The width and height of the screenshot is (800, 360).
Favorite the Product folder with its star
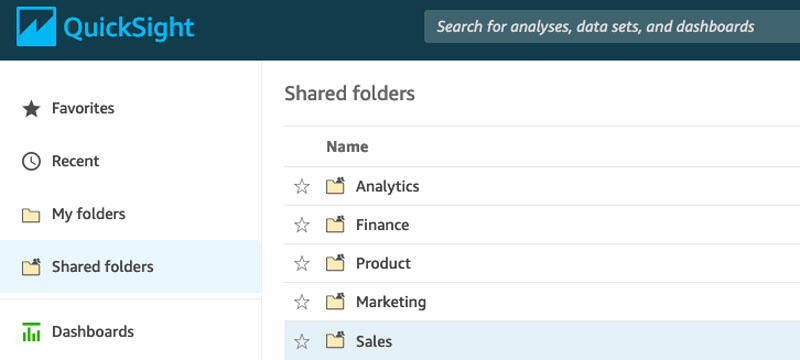tap(302, 264)
